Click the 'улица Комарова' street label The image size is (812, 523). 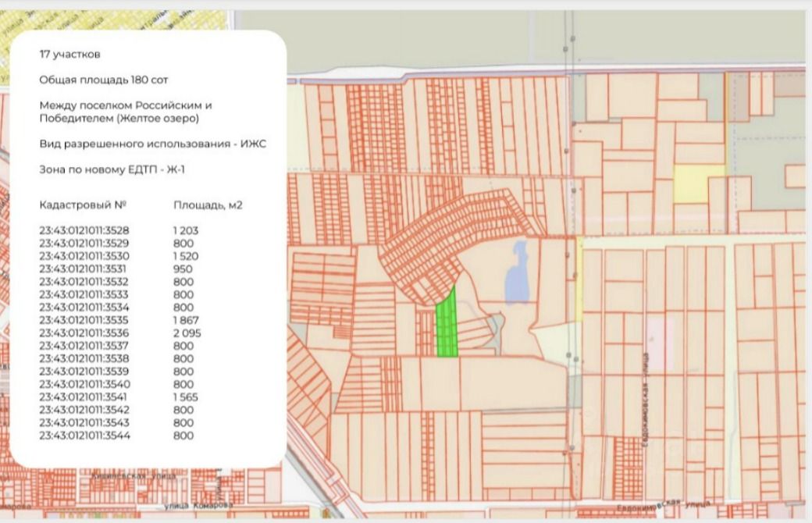pos(199,505)
